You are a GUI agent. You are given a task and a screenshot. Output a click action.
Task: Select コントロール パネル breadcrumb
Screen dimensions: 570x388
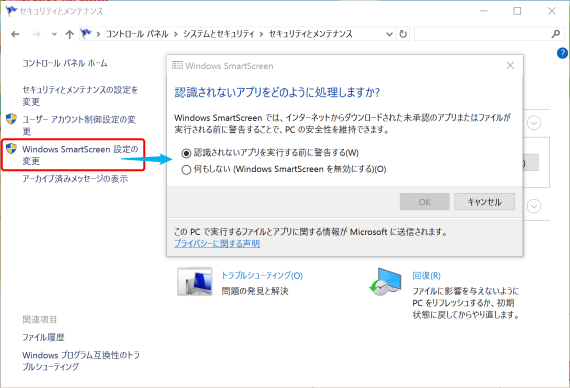(x=137, y=34)
